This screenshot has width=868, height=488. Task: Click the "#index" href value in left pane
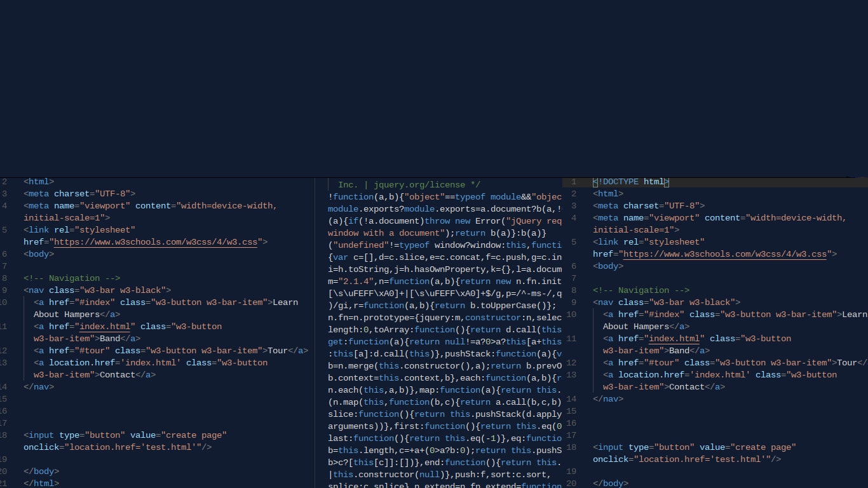tap(95, 302)
